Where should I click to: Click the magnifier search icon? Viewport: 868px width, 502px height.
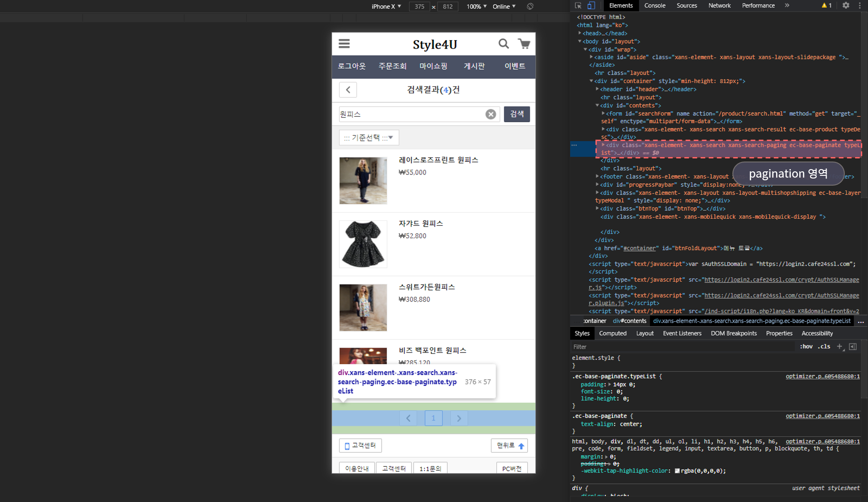tap(503, 44)
